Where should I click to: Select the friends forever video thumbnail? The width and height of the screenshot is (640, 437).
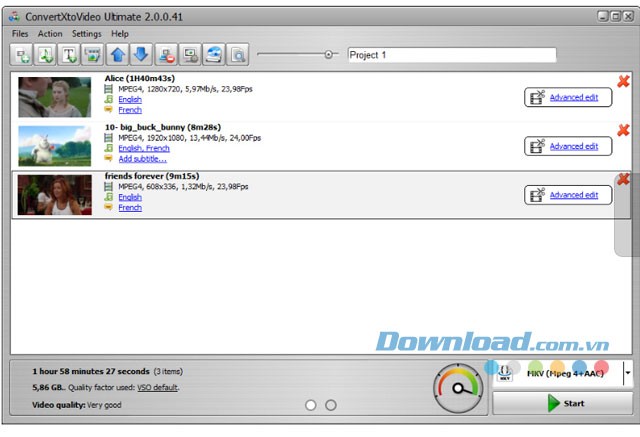point(55,195)
